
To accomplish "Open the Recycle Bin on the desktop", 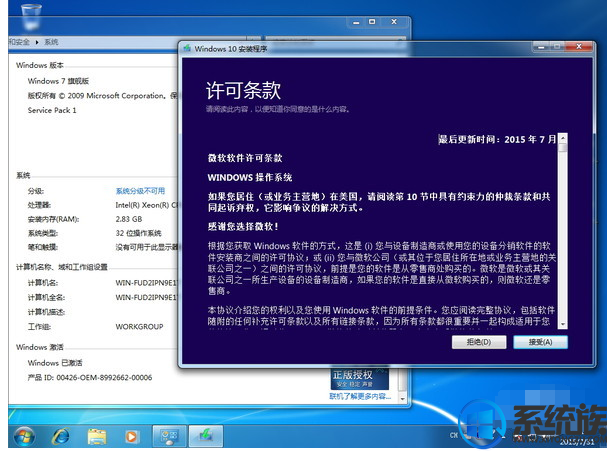I will 31,17.
